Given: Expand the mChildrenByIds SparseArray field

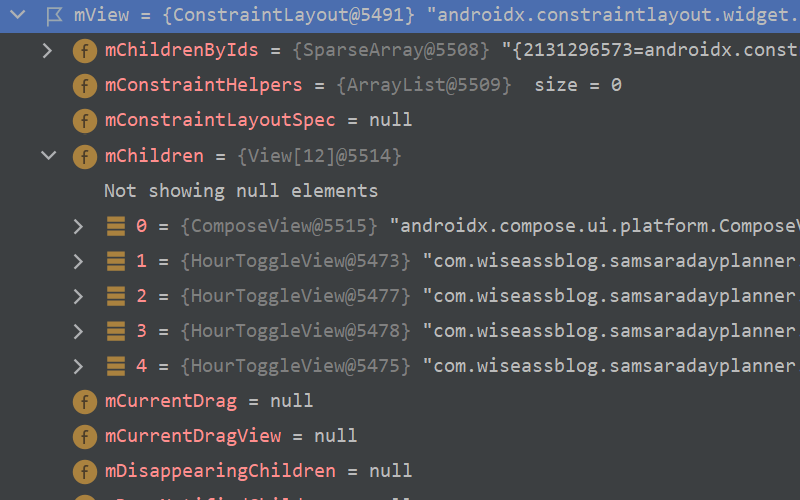Looking at the screenshot, I should [47, 50].
